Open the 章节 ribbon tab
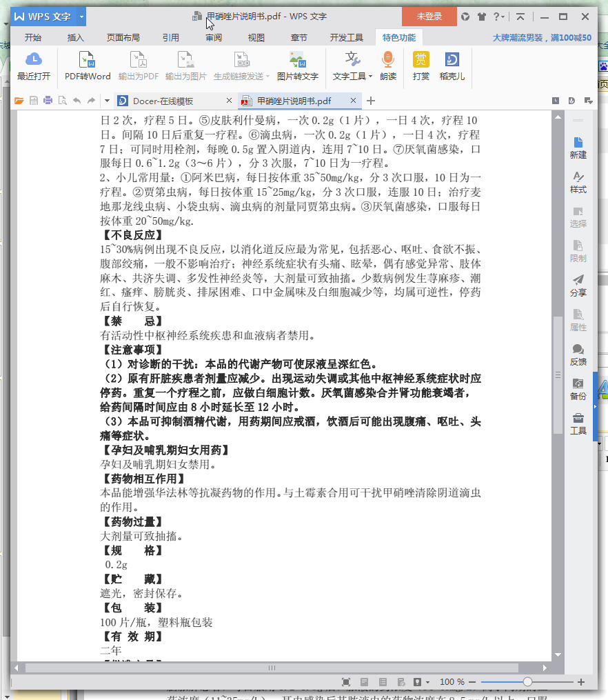608x700 pixels. (x=298, y=37)
